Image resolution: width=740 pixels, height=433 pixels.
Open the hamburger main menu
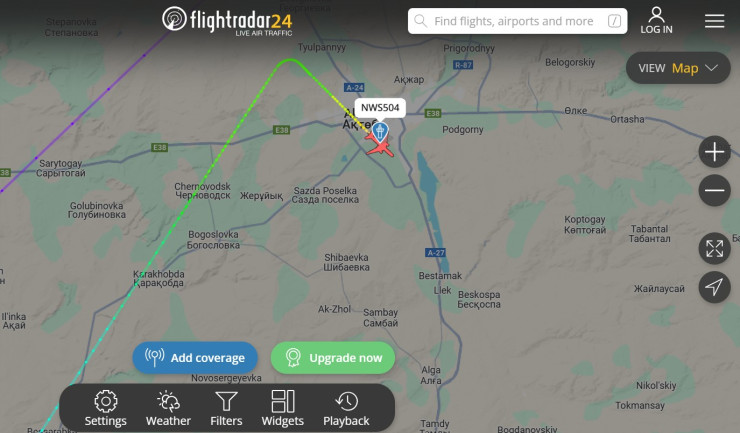tap(715, 21)
